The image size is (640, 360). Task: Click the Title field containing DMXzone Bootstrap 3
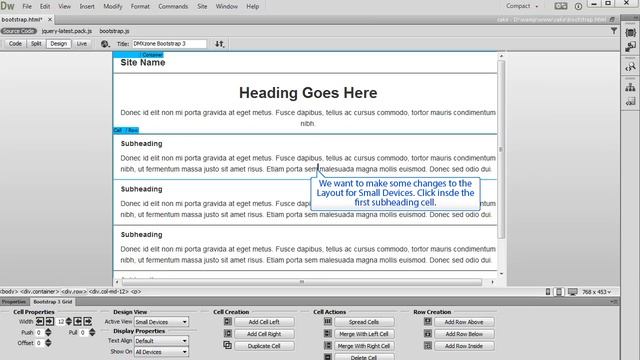pos(169,44)
